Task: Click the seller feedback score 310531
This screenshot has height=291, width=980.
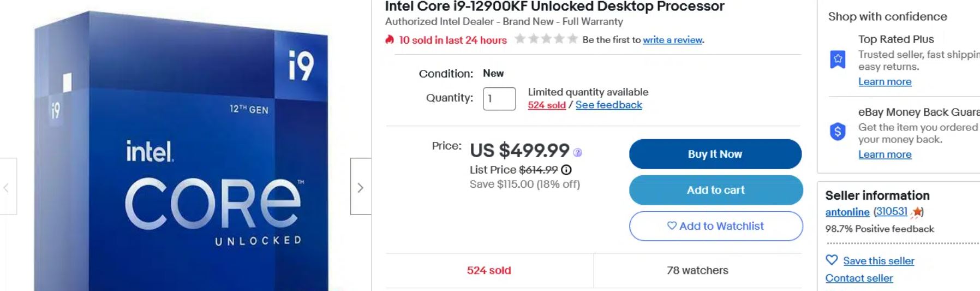Action: pyautogui.click(x=892, y=211)
